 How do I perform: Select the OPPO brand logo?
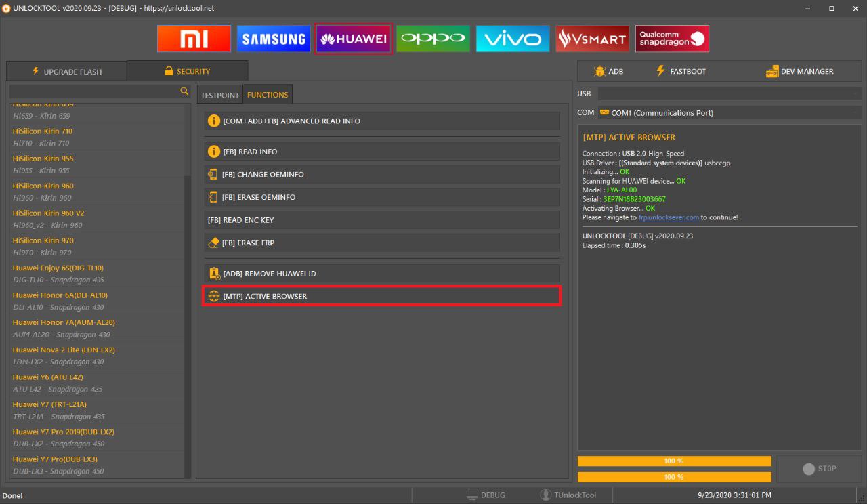[x=433, y=39]
